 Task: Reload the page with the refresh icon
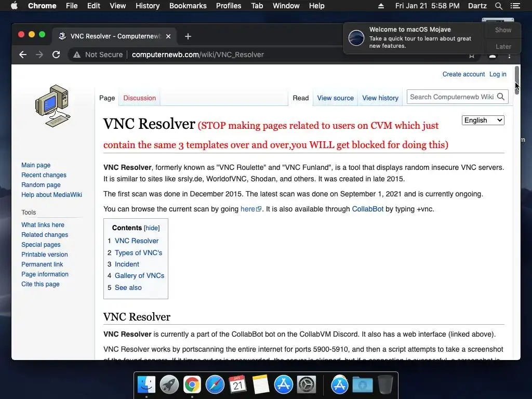[x=56, y=55]
